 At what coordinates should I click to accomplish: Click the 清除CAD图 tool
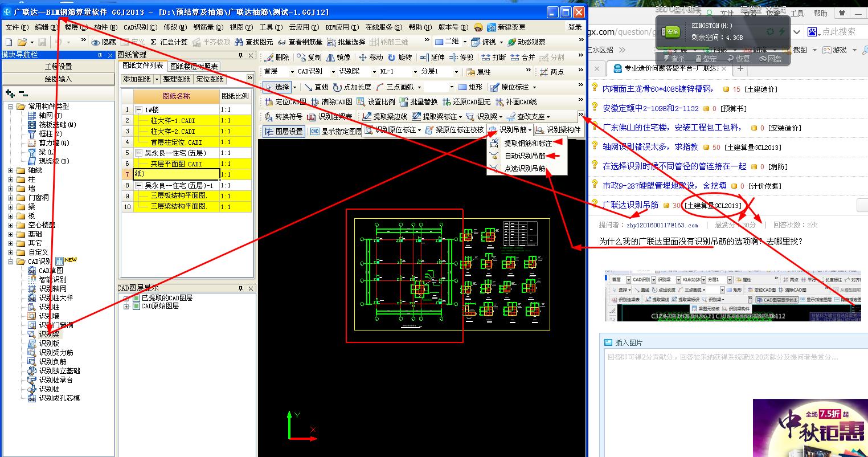pyautogui.click(x=331, y=102)
